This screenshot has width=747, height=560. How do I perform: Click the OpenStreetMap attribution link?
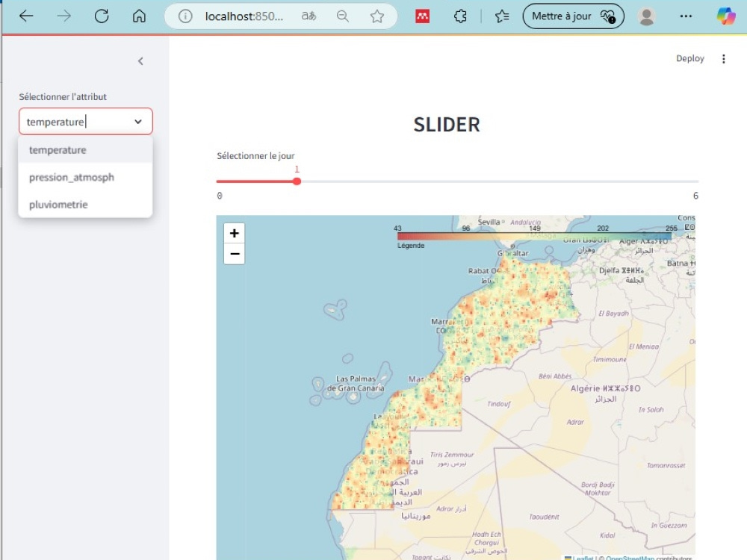630,558
